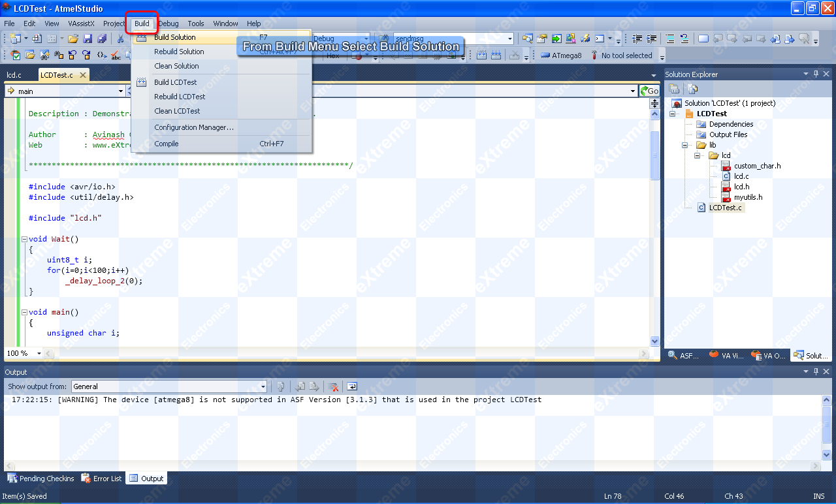
Task: Select custom_char.h in Solution Explorer
Action: click(x=757, y=166)
